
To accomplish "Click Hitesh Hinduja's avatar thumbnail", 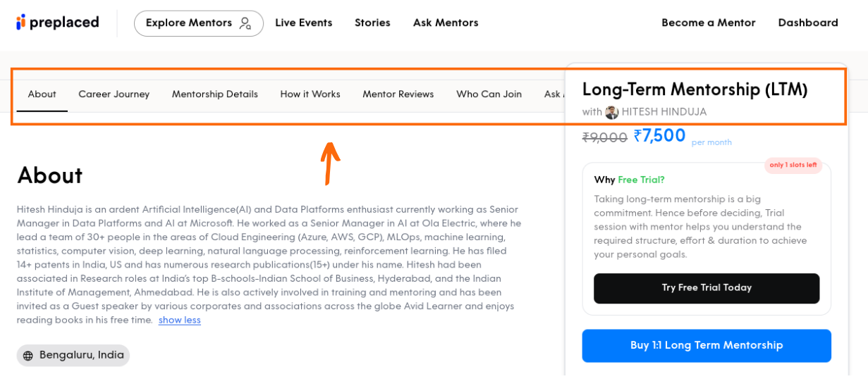I will pyautogui.click(x=611, y=112).
